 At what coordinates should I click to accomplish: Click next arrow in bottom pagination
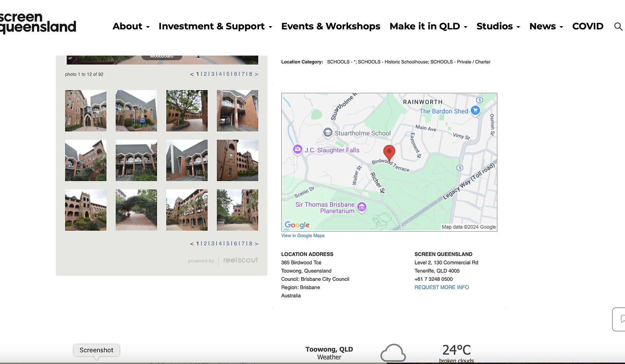[x=256, y=243]
